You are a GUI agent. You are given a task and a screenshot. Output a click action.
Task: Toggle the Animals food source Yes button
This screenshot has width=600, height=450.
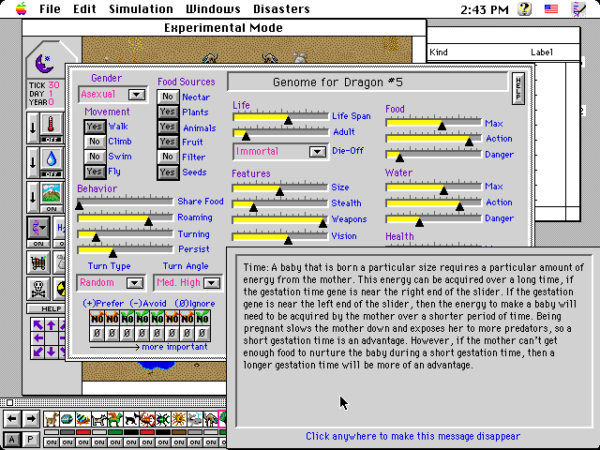pos(168,127)
